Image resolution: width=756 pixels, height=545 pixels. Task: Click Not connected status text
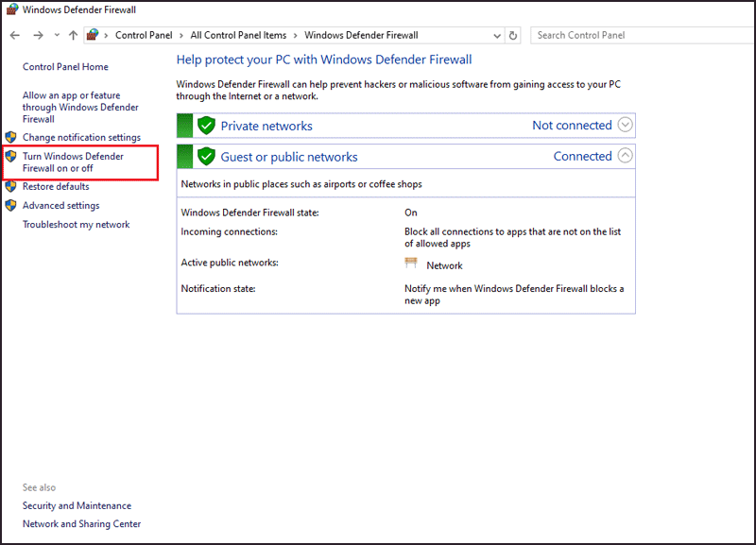(572, 126)
